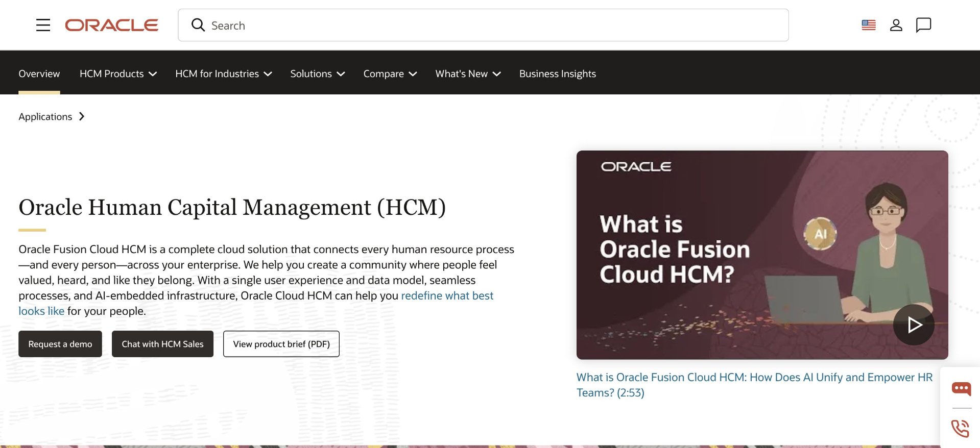This screenshot has height=448, width=980.
Task: Click Chat with HCM Sales button
Action: tap(162, 344)
